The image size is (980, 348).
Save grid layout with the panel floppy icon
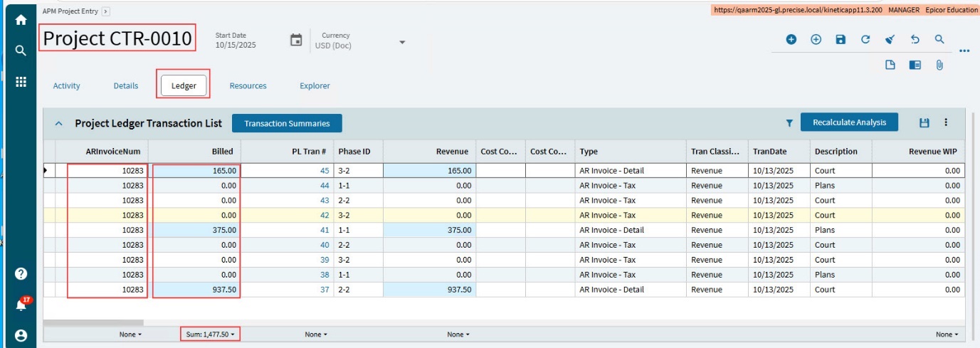(x=924, y=122)
